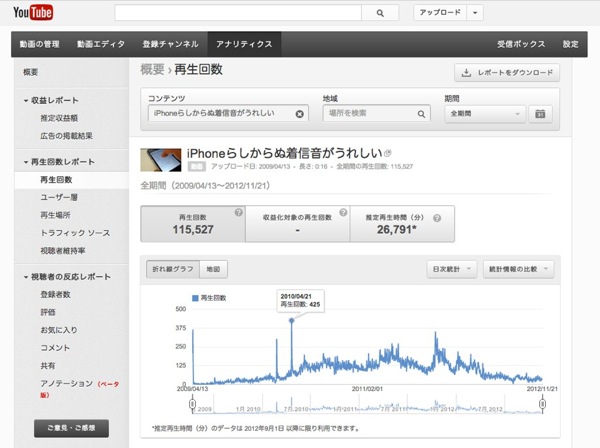
Task: Click the blue 再生回数 legend square
Action: pos(195,298)
